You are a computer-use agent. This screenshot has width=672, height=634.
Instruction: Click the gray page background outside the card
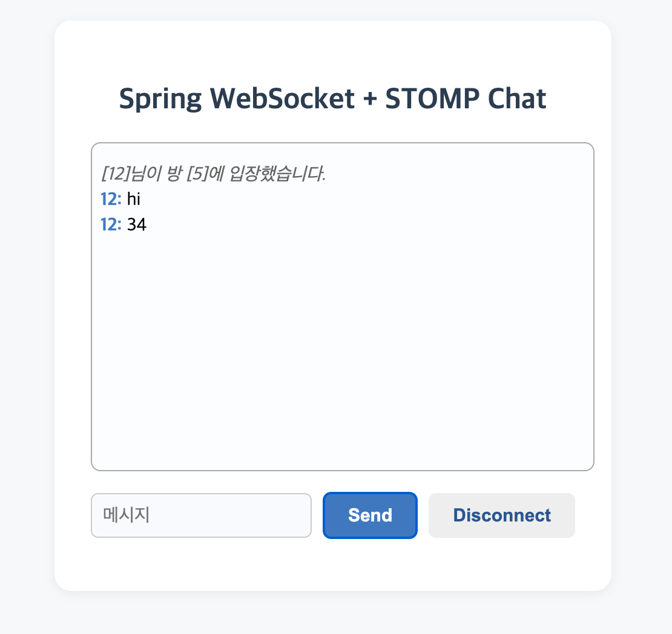point(25,300)
